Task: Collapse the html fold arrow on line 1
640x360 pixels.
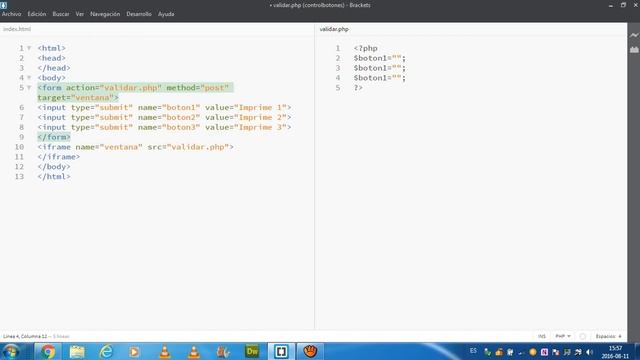Action: (x=29, y=48)
